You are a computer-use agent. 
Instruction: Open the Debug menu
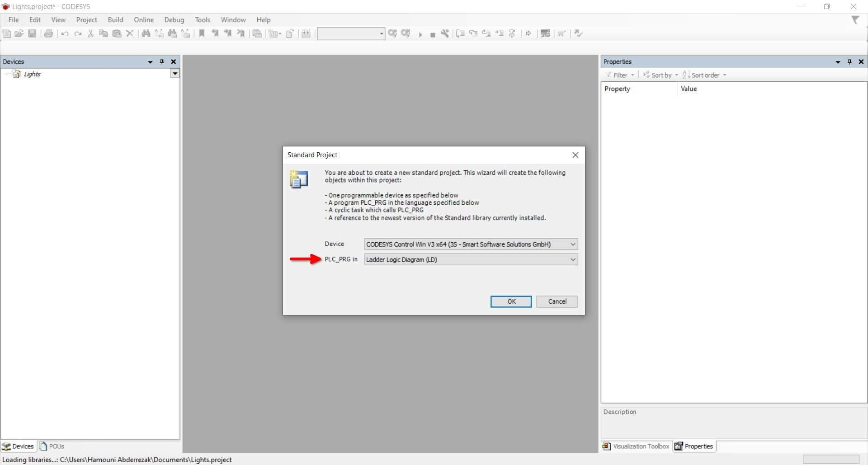coord(174,20)
